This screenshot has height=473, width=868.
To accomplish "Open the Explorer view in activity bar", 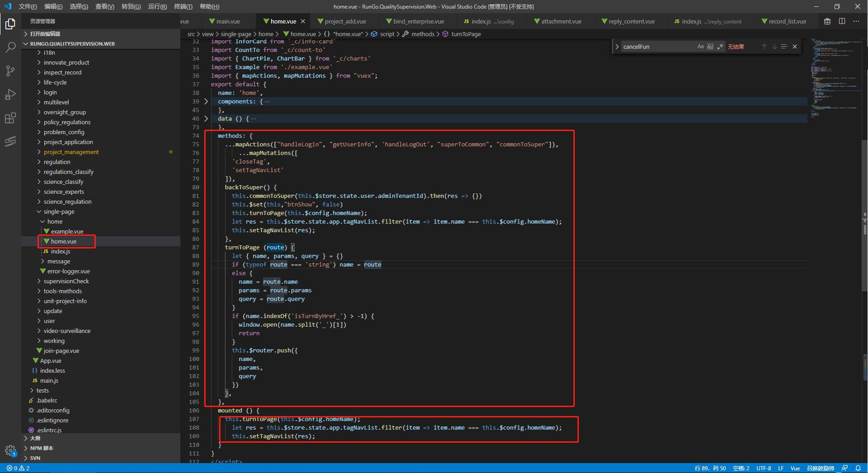I will pyautogui.click(x=10, y=23).
